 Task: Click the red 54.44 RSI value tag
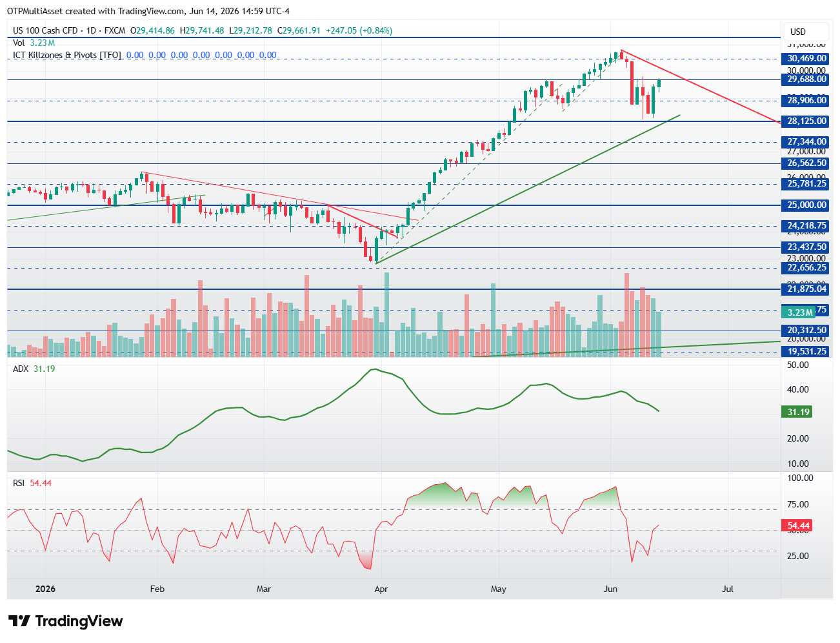pyautogui.click(x=798, y=526)
